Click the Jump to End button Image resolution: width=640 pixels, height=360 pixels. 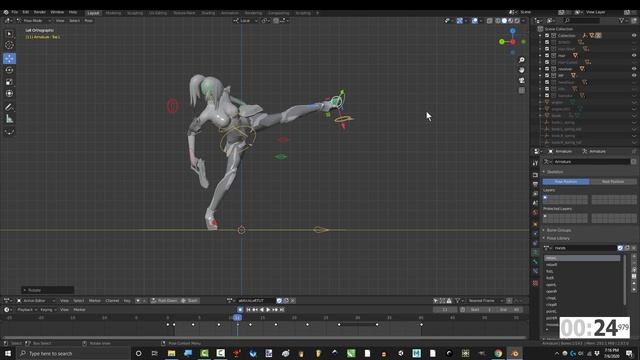[x=282, y=310]
